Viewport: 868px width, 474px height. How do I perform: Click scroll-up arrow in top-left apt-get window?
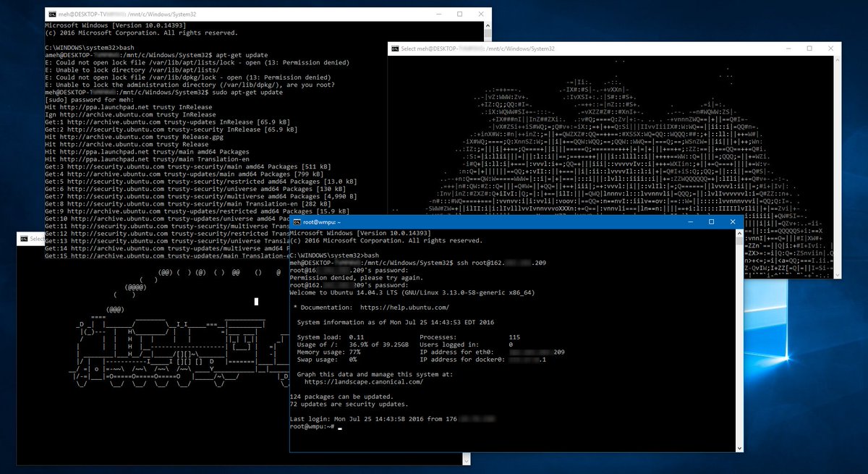click(486, 26)
